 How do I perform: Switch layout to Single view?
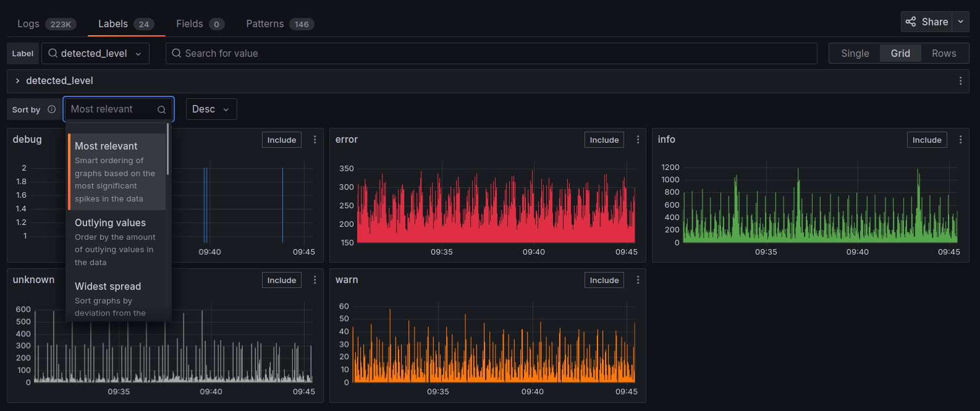tap(855, 54)
